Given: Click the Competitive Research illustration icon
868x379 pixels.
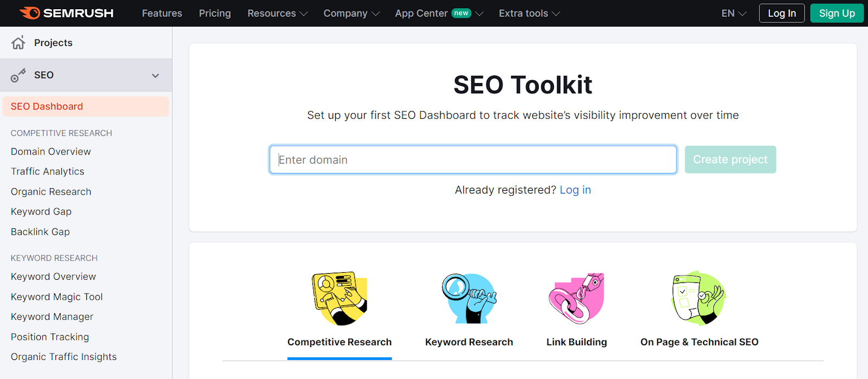Looking at the screenshot, I should point(340,298).
